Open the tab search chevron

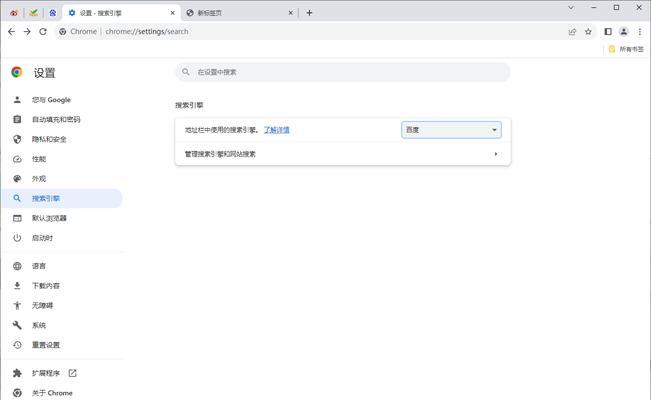pos(571,7)
